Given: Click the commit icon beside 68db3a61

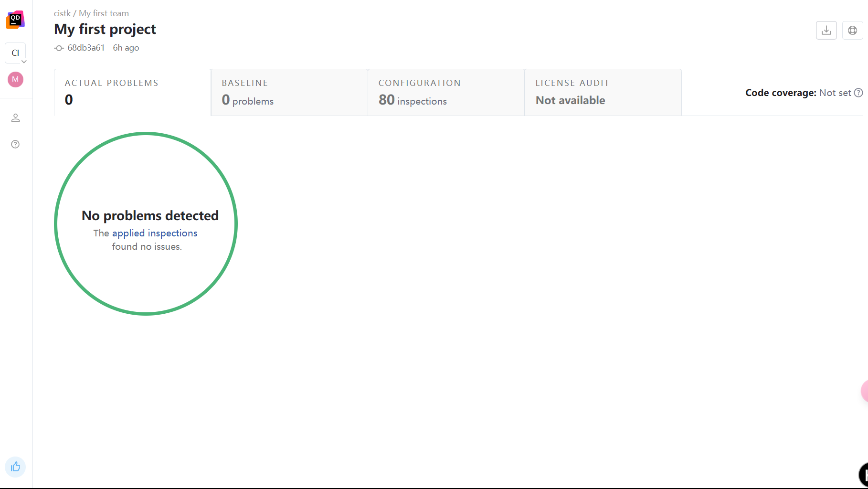Looking at the screenshot, I should 59,48.
